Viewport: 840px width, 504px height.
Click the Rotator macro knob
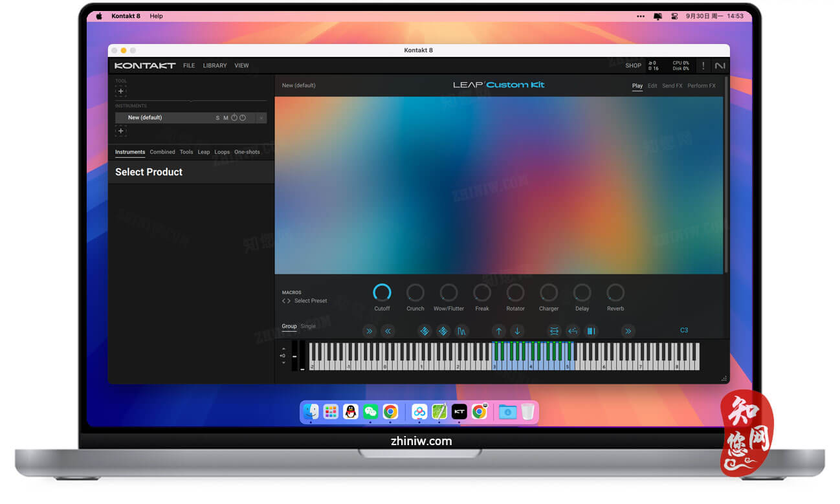click(x=515, y=292)
